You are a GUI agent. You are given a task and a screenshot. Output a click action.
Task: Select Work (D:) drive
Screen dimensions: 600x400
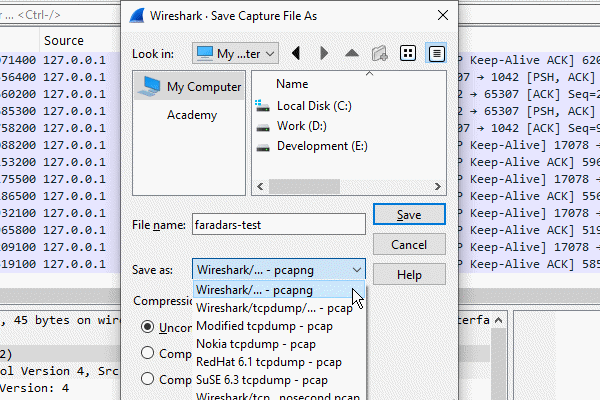click(302, 126)
